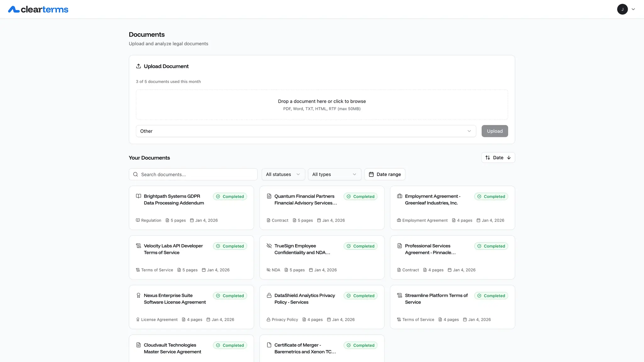The image size is (644, 362).
Task: Click Completed badge on Quantum Financial card
Action: (360, 196)
